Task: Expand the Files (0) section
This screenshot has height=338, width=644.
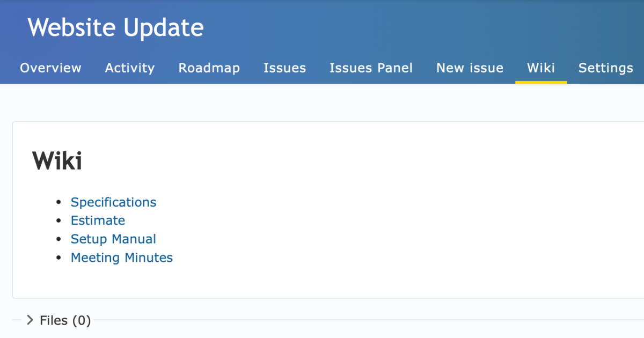Action: [64, 320]
